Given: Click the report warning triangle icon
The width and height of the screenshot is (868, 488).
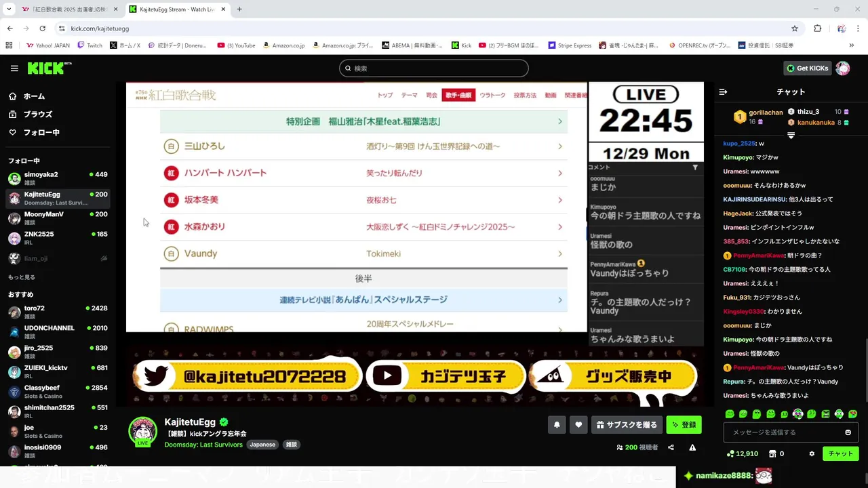Looking at the screenshot, I should (x=692, y=447).
